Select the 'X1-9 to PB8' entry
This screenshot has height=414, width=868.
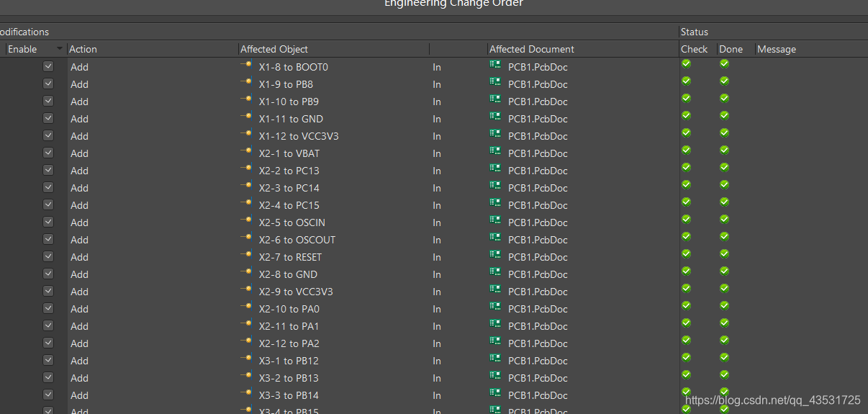pyautogui.click(x=286, y=84)
